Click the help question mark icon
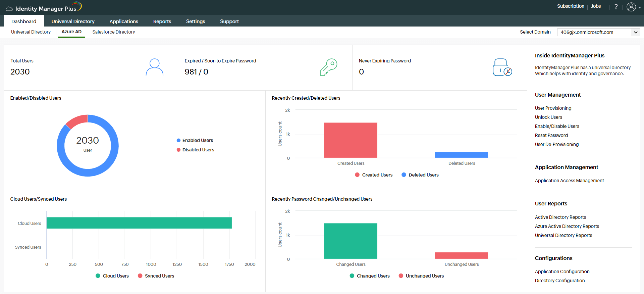 click(616, 7)
